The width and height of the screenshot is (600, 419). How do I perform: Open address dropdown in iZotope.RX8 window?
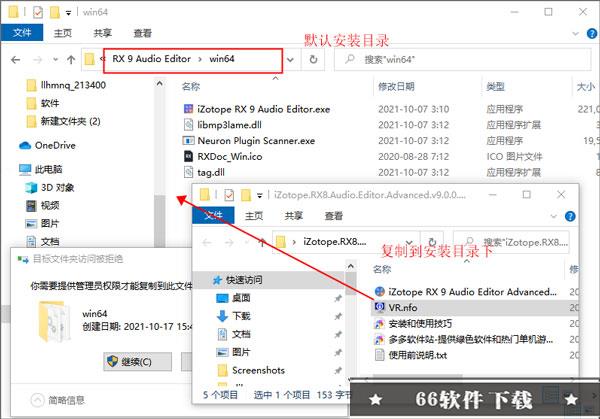(409, 242)
